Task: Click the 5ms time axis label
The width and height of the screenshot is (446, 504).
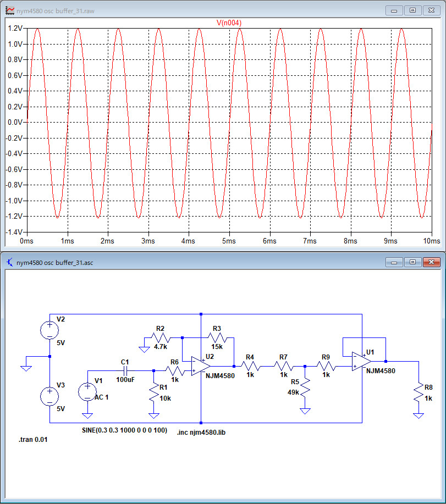Action: [x=229, y=241]
